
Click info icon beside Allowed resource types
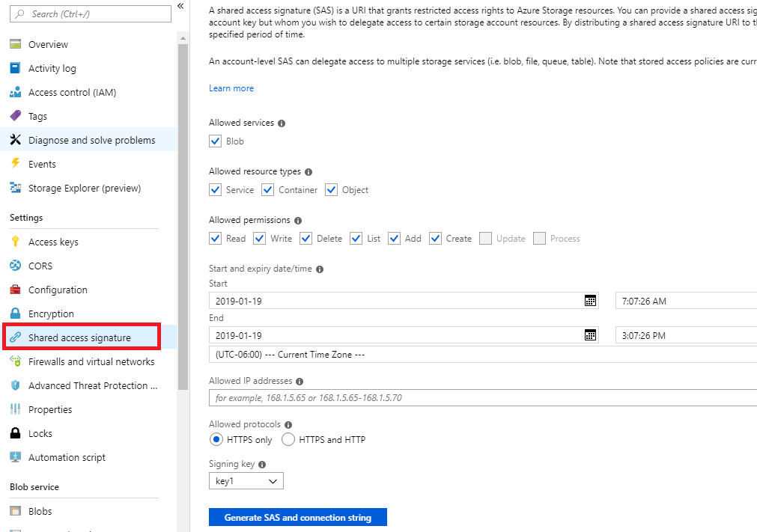coord(308,172)
